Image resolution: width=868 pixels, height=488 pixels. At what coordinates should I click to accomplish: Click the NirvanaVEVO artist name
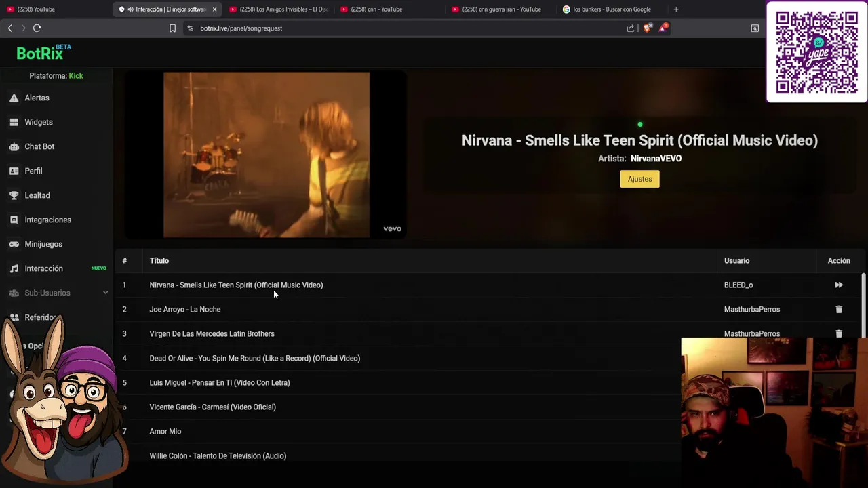[x=656, y=159]
